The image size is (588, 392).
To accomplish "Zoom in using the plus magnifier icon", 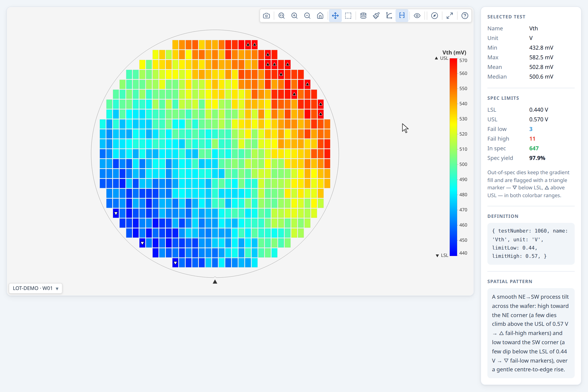I will [x=294, y=16].
